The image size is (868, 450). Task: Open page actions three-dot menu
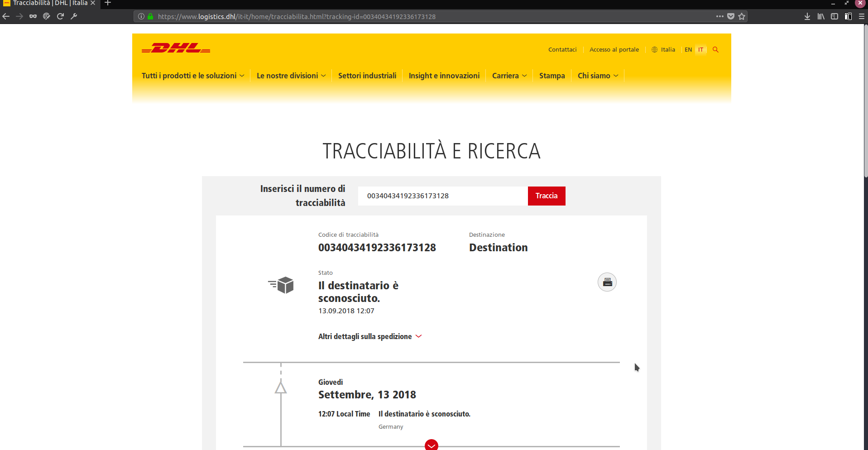tap(720, 16)
